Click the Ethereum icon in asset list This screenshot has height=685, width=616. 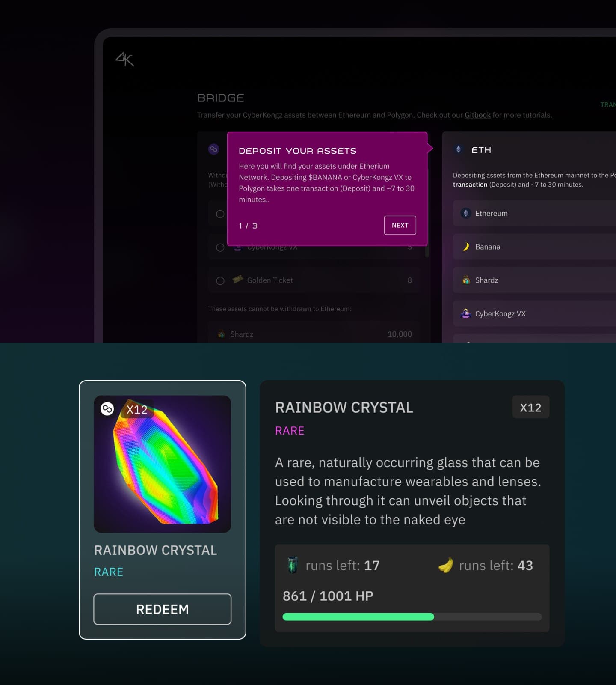(x=466, y=213)
